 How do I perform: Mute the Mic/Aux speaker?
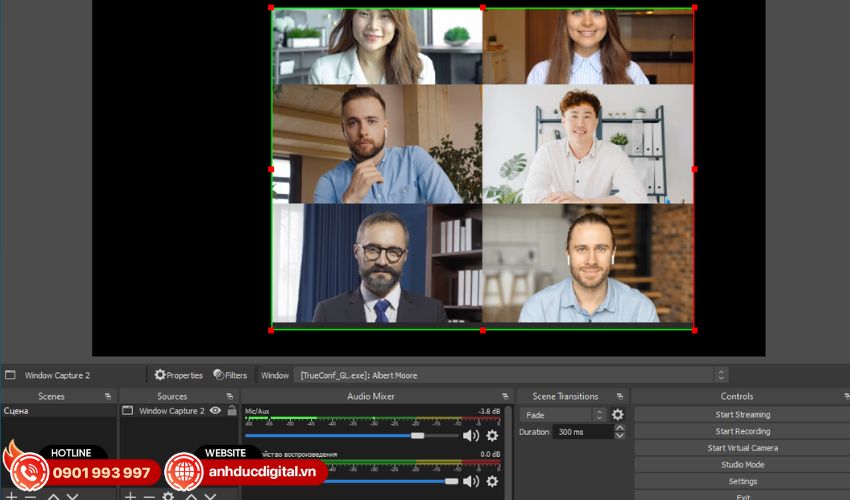[470, 436]
